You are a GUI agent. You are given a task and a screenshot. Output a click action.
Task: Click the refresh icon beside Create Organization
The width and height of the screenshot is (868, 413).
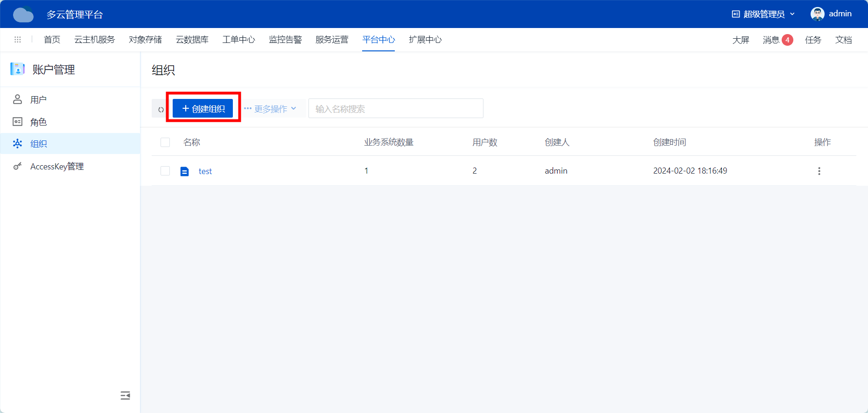(161, 109)
